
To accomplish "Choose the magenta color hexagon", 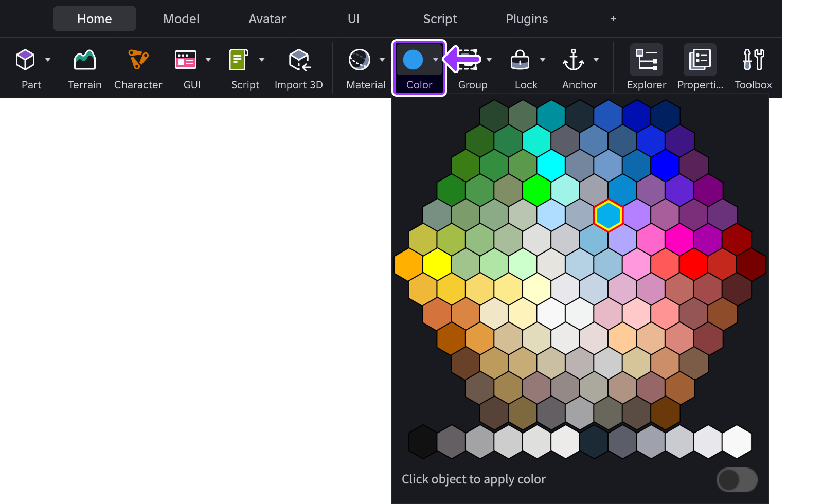I will pyautogui.click(x=679, y=240).
